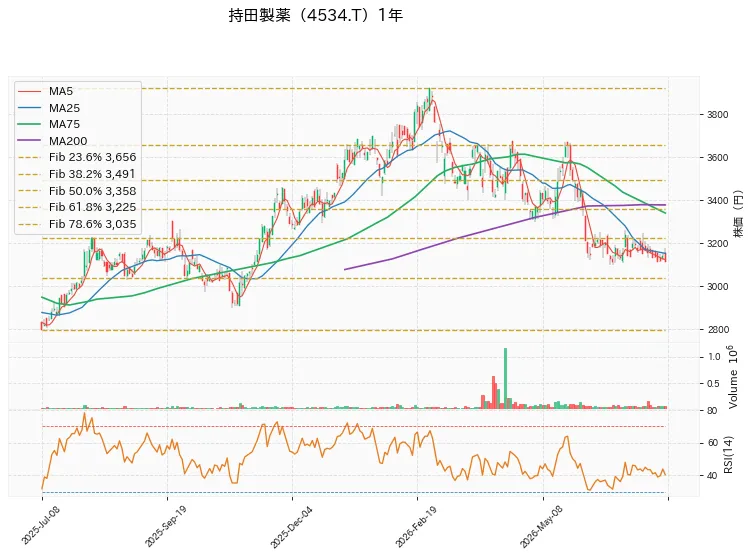The width and height of the screenshot is (752, 558).
Task: Click the Fib 61.8% 3,225 legend entry
Action: click(77, 207)
